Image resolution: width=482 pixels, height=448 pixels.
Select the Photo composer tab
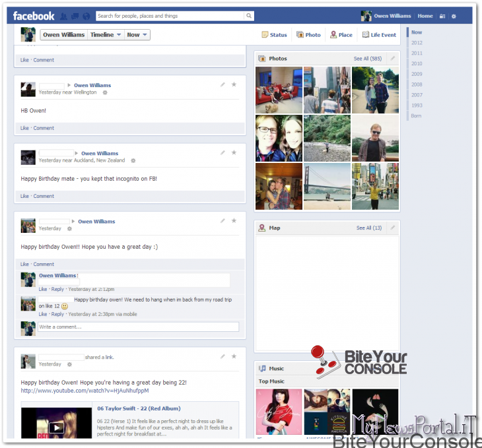pyautogui.click(x=308, y=35)
